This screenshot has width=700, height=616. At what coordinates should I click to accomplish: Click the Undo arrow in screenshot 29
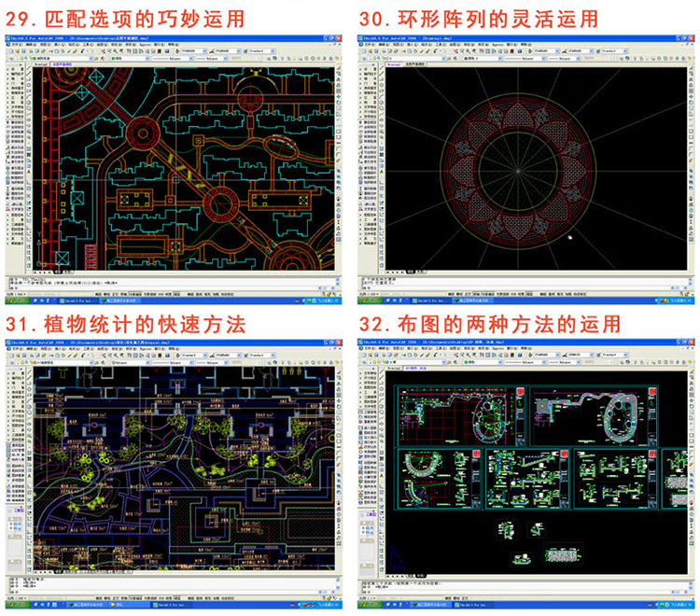(82, 51)
